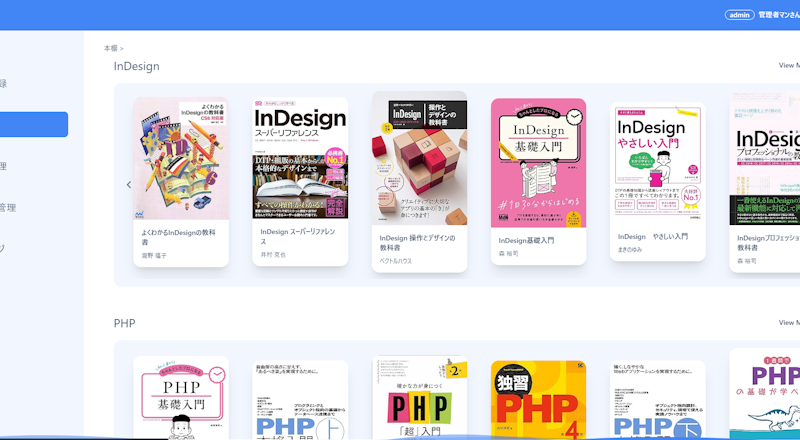
Task: Click the admin badge in header
Action: click(x=739, y=15)
